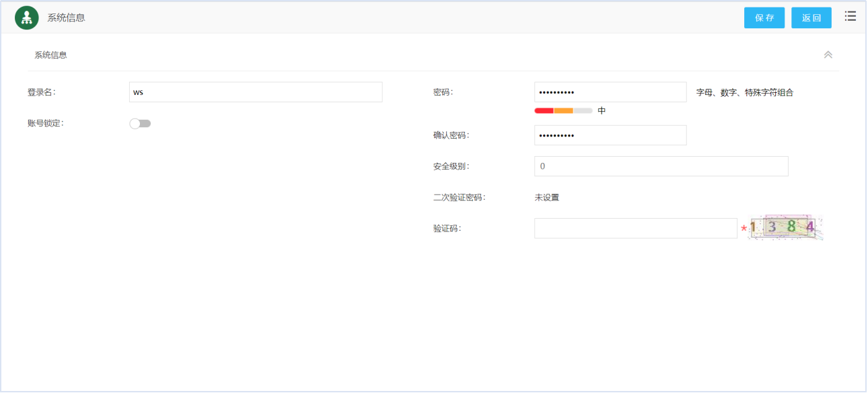Click the empty 验证码 input field
The height and width of the screenshot is (393, 868).
coord(635,228)
